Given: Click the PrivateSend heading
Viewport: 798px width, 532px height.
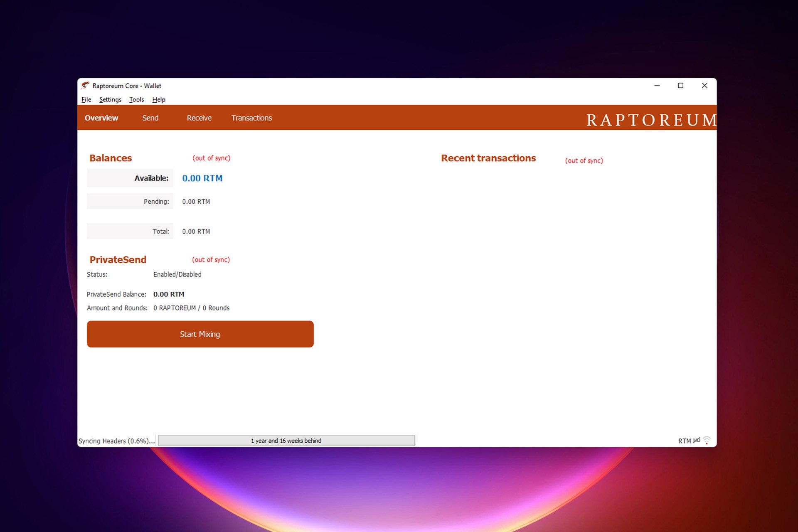Looking at the screenshot, I should pos(118,260).
